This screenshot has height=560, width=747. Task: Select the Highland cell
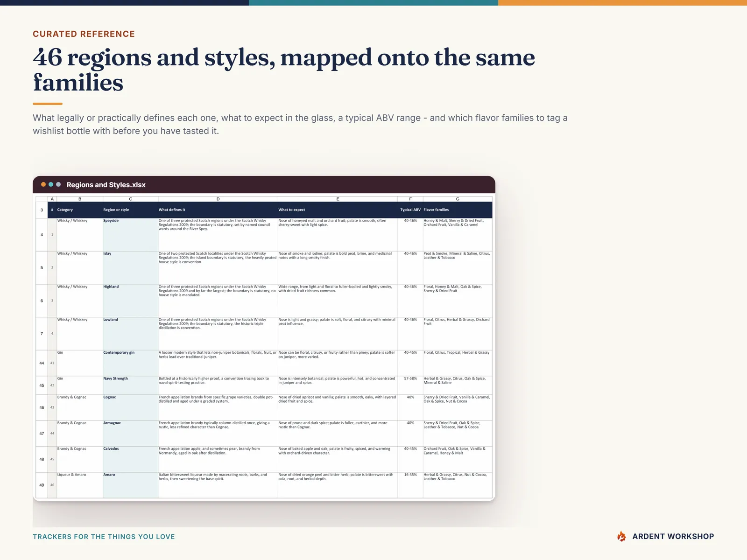coord(130,301)
